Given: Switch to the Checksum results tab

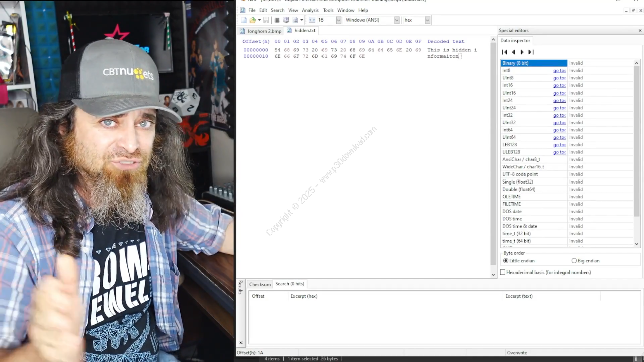Looking at the screenshot, I should coord(260,284).
